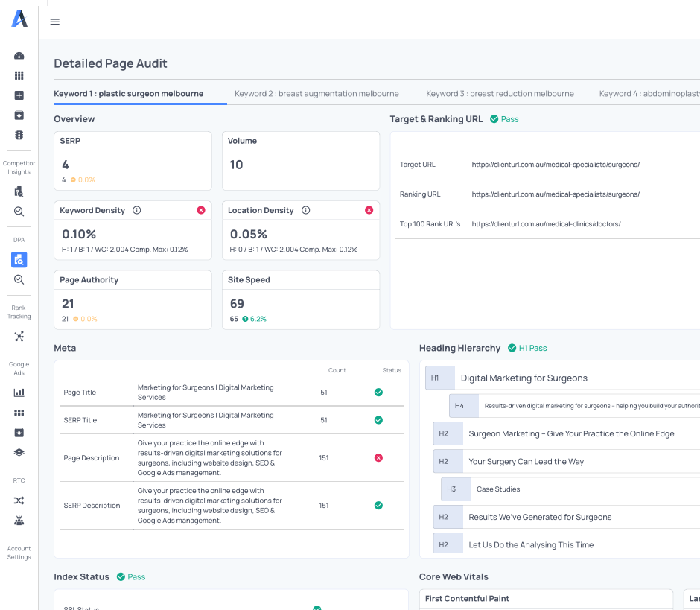Open the hamburger menu in top bar
700x610 pixels.
[x=54, y=22]
